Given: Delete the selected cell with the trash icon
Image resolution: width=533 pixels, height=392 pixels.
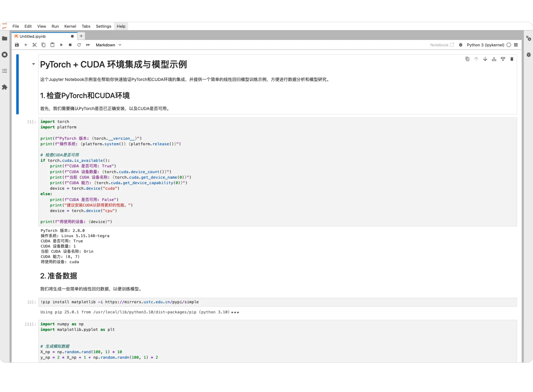Looking at the screenshot, I should point(512,59).
